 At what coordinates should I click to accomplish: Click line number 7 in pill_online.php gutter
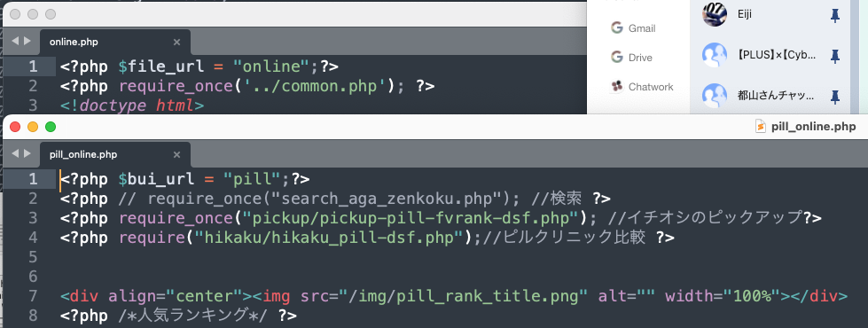coord(32,296)
